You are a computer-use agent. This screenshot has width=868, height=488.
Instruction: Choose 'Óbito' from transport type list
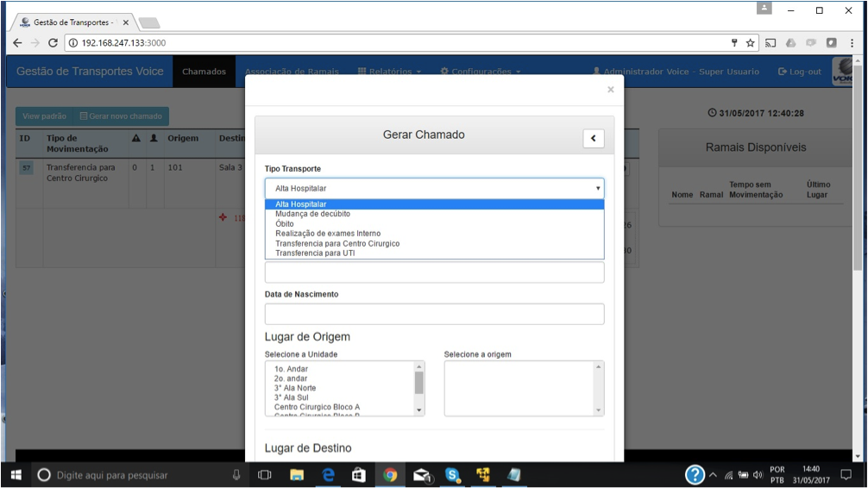tap(285, 223)
